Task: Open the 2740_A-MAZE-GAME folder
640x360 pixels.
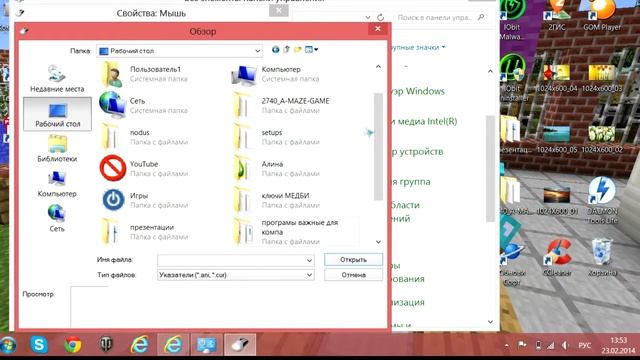Action: 282,105
